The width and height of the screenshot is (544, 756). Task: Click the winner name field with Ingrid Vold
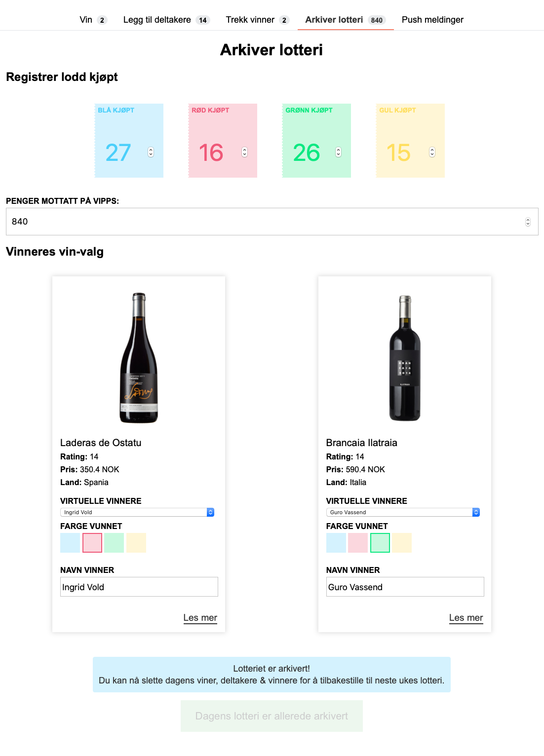[139, 587]
